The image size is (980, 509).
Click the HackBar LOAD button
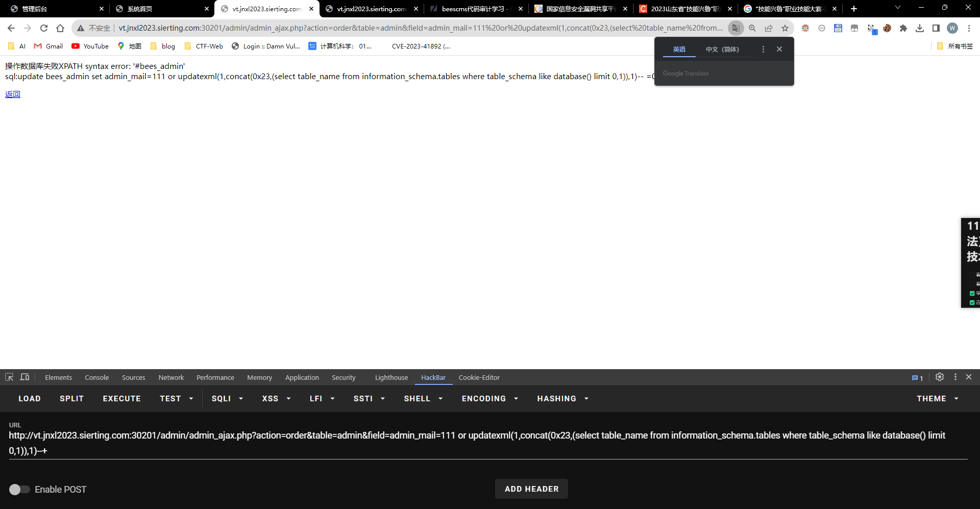click(x=30, y=399)
